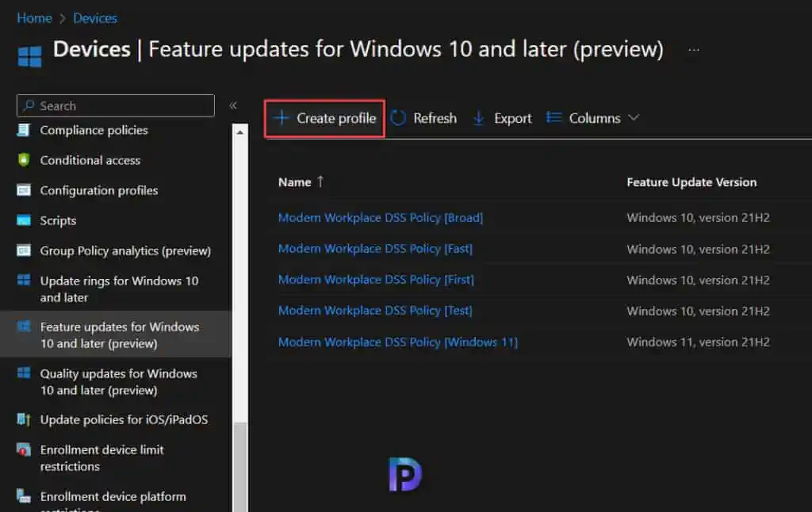
Task: Click the Columns list icon
Action: pyautogui.click(x=553, y=118)
